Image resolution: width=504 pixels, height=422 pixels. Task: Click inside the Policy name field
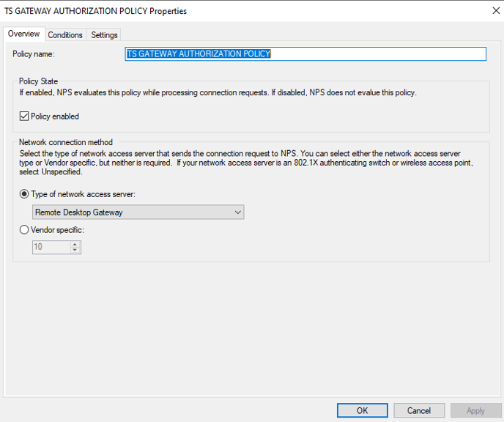pos(305,53)
